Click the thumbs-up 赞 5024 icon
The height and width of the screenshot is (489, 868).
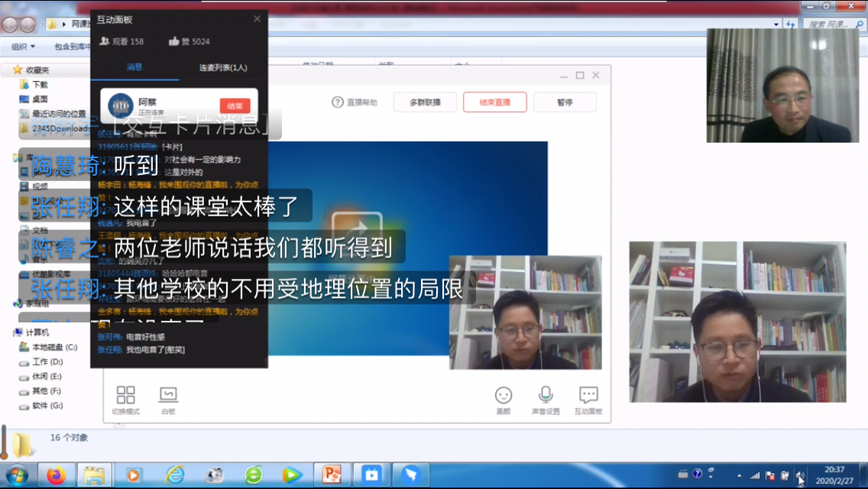pos(173,41)
